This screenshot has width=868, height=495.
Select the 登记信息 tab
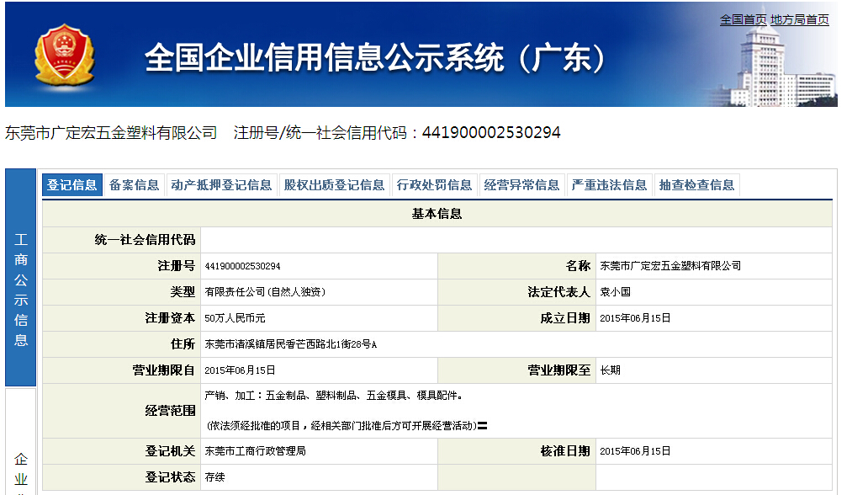[x=72, y=185]
